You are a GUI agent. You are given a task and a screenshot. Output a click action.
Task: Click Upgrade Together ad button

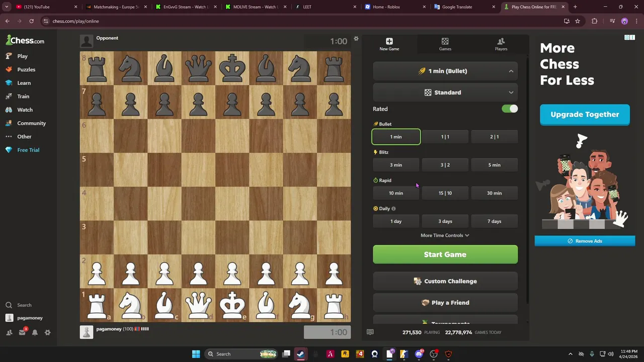tap(585, 115)
